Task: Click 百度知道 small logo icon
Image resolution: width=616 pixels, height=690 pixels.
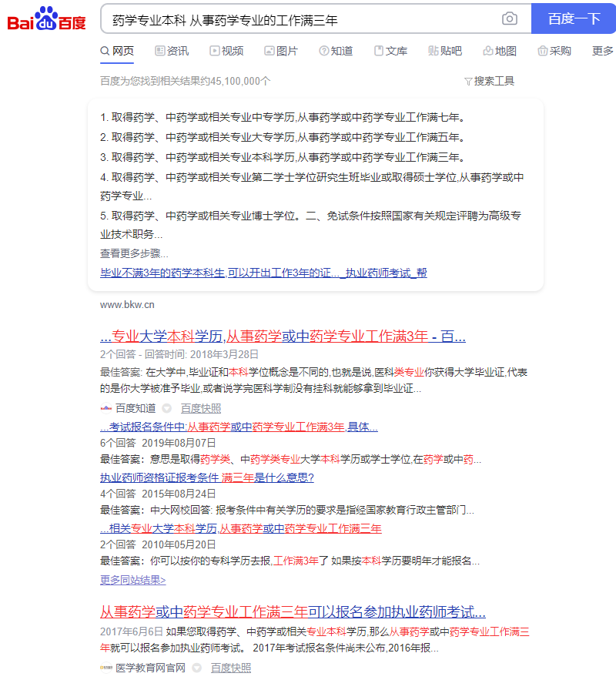Action: click(x=106, y=408)
